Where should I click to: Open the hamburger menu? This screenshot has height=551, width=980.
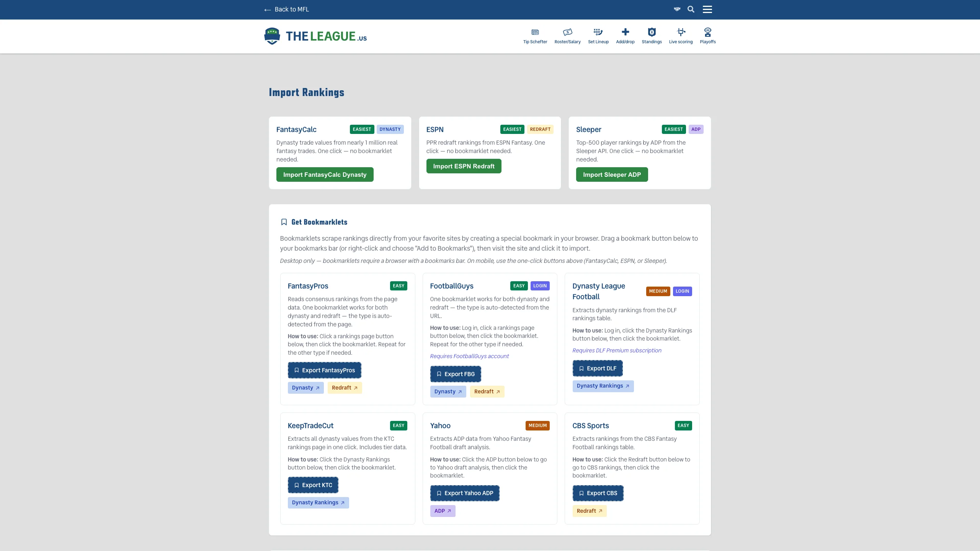[x=707, y=9]
